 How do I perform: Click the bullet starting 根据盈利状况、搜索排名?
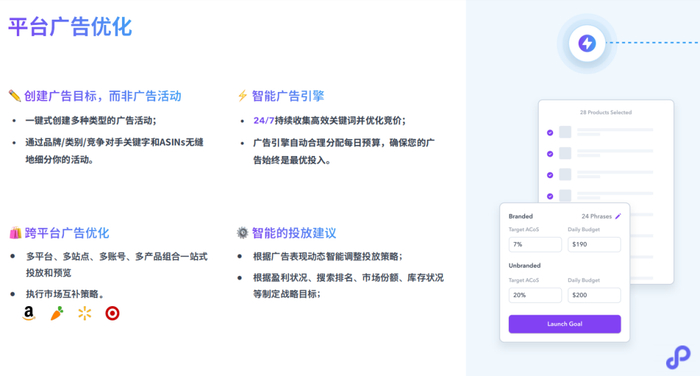pos(348,286)
